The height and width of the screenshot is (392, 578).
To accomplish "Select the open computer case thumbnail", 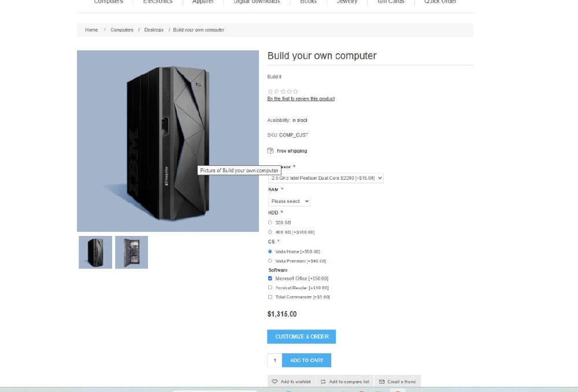I will click(x=131, y=252).
